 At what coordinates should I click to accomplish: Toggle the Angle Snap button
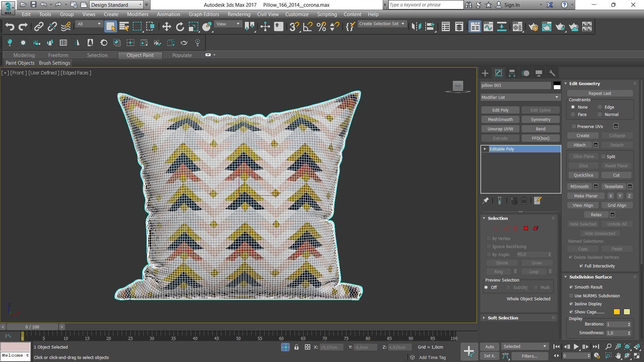click(x=308, y=27)
